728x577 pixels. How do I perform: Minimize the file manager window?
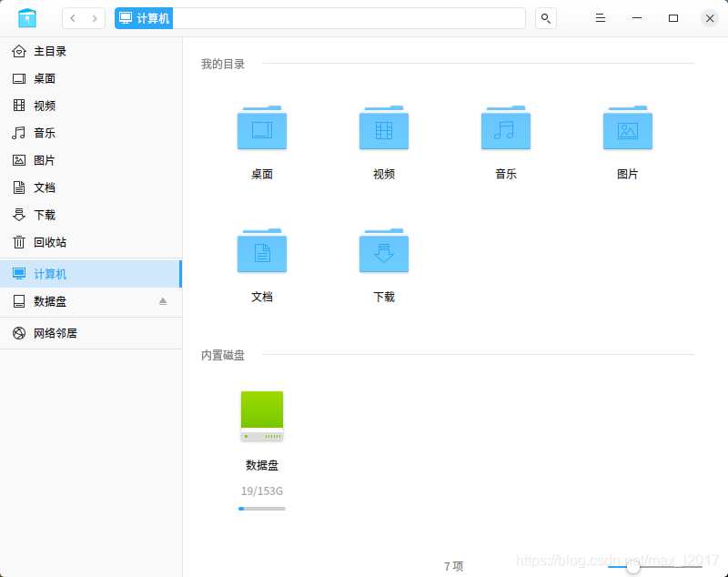(637, 18)
